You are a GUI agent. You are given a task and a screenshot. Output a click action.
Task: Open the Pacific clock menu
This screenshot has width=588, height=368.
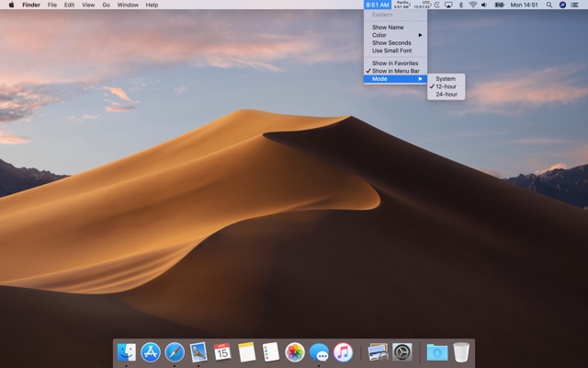[x=402, y=5]
